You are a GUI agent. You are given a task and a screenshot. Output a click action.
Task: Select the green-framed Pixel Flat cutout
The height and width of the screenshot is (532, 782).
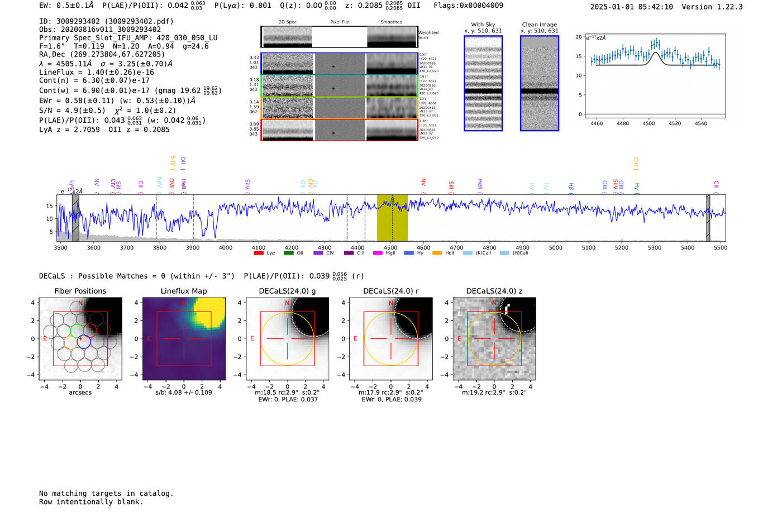coord(340,86)
